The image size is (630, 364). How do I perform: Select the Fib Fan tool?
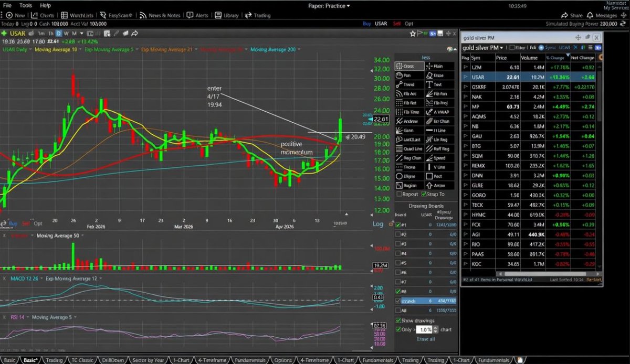tap(440, 94)
